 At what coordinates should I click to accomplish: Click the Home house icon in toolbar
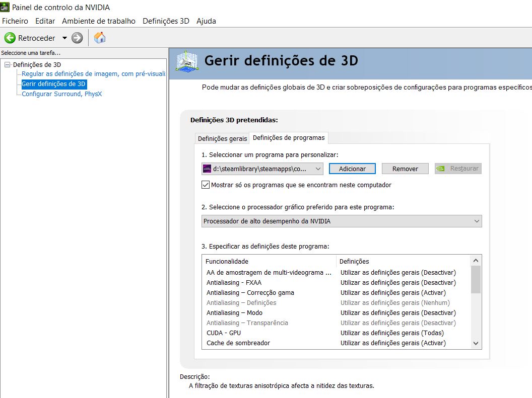(100, 38)
